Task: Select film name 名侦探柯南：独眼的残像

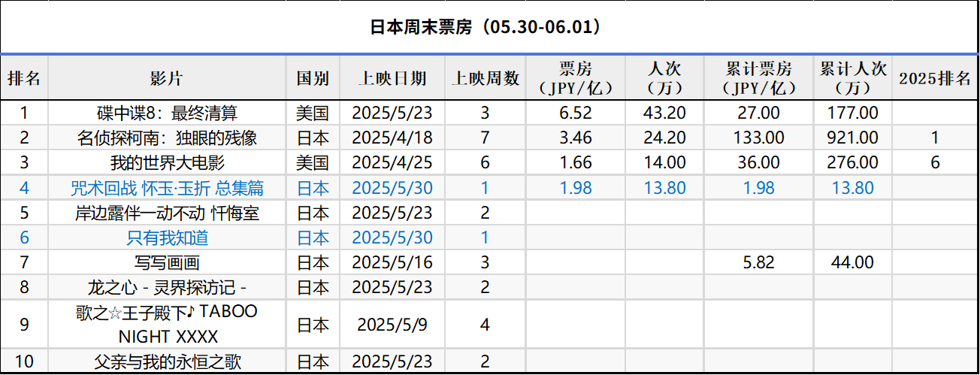Action: pos(167,138)
